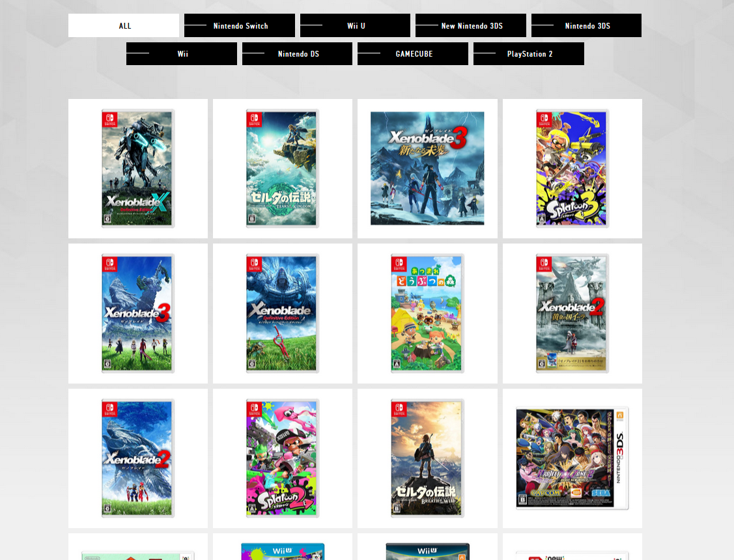This screenshot has width=734, height=560.
Task: Open Xenoblade Definitive Edition cover
Action: [x=282, y=313]
